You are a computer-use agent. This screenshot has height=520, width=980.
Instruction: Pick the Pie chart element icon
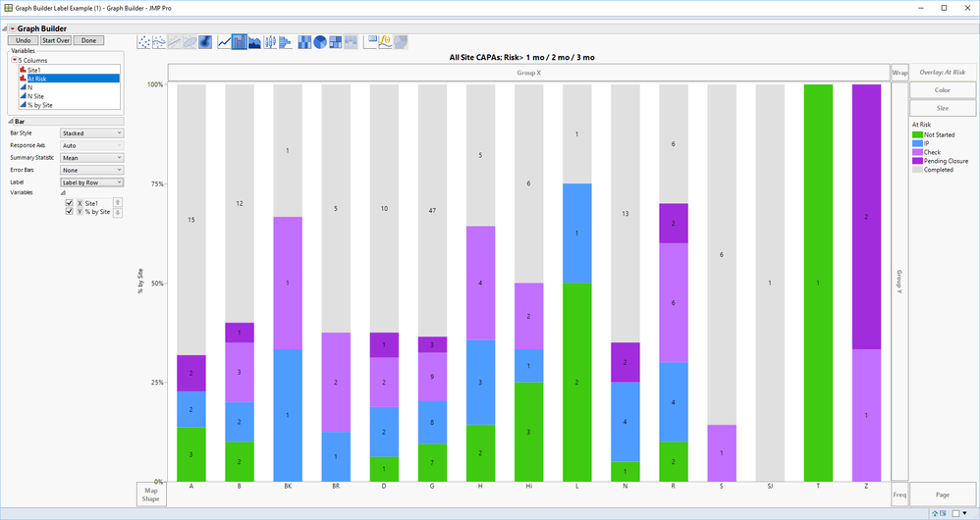click(320, 42)
